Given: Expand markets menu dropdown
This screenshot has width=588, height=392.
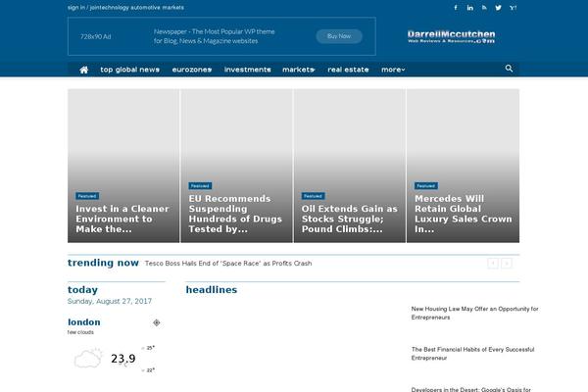Looking at the screenshot, I should click(x=299, y=70).
